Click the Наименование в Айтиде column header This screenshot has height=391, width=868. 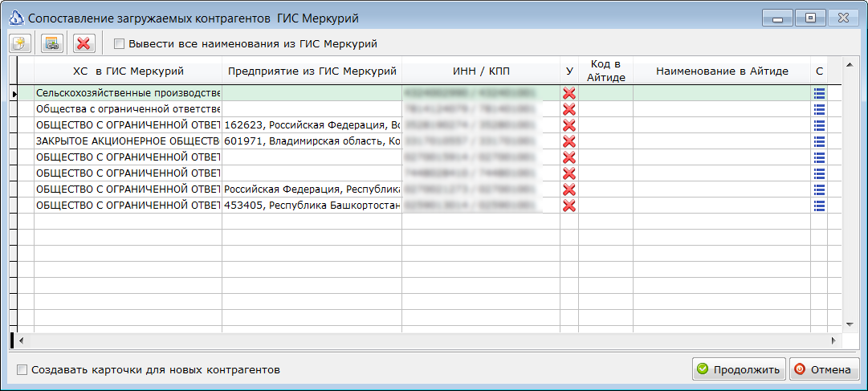[722, 71]
